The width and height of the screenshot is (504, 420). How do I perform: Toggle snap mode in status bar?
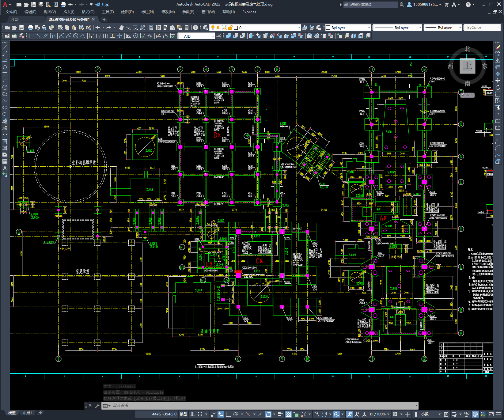(x=200, y=414)
